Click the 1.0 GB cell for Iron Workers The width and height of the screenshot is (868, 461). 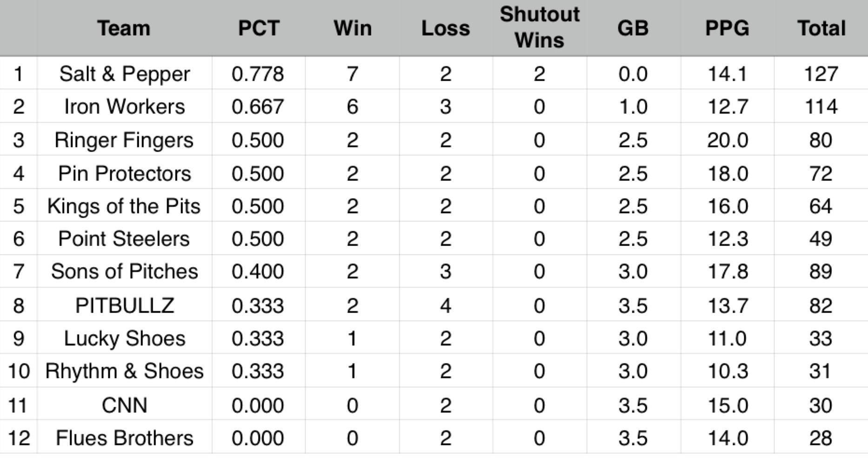(x=633, y=106)
